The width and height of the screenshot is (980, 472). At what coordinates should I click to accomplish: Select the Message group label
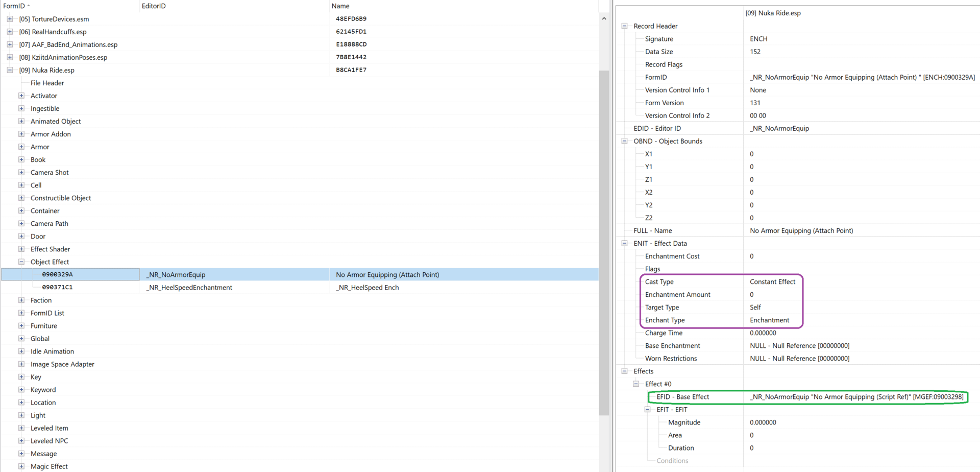point(43,453)
